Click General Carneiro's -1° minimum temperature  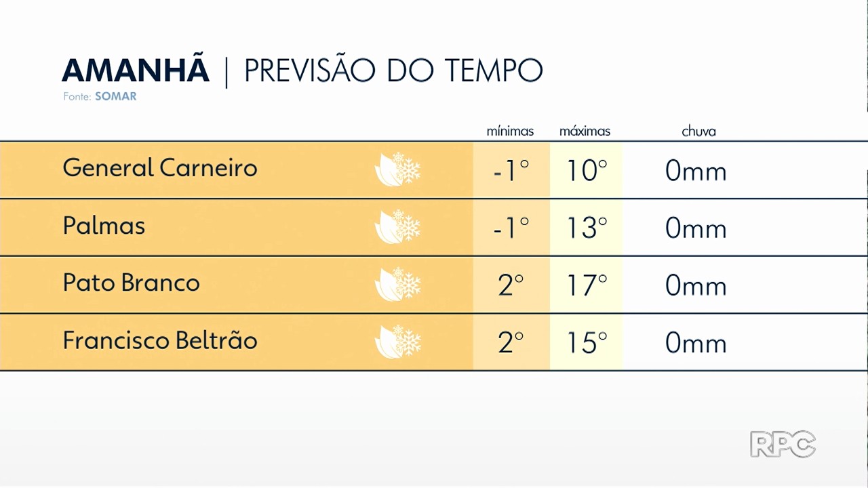(511, 171)
